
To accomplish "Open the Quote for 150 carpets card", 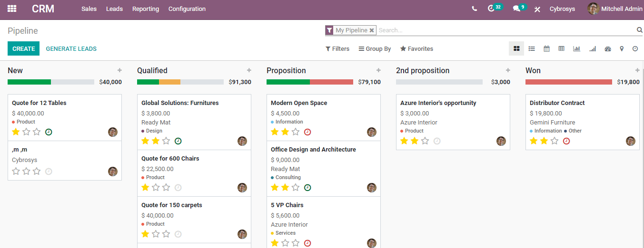I will coord(194,219).
